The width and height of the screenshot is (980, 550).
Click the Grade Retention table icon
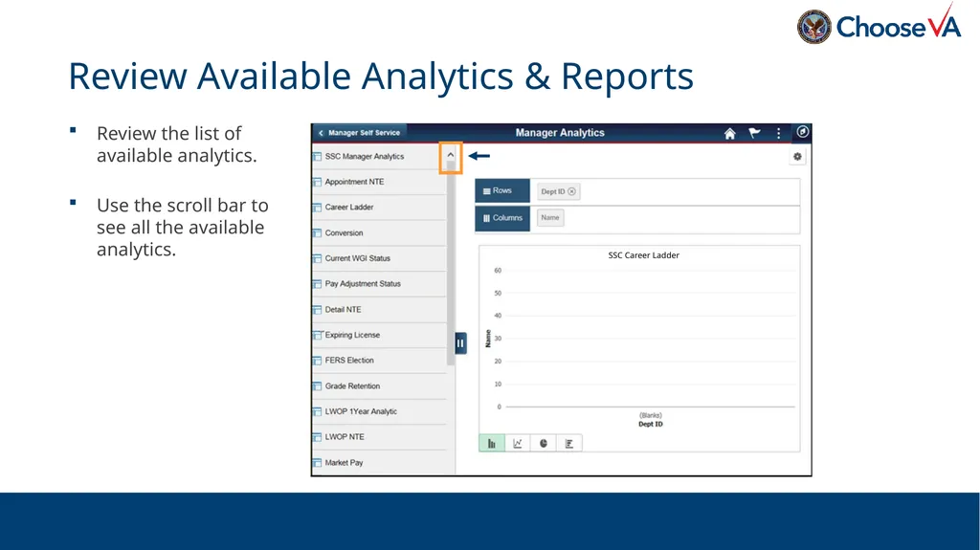coord(317,386)
